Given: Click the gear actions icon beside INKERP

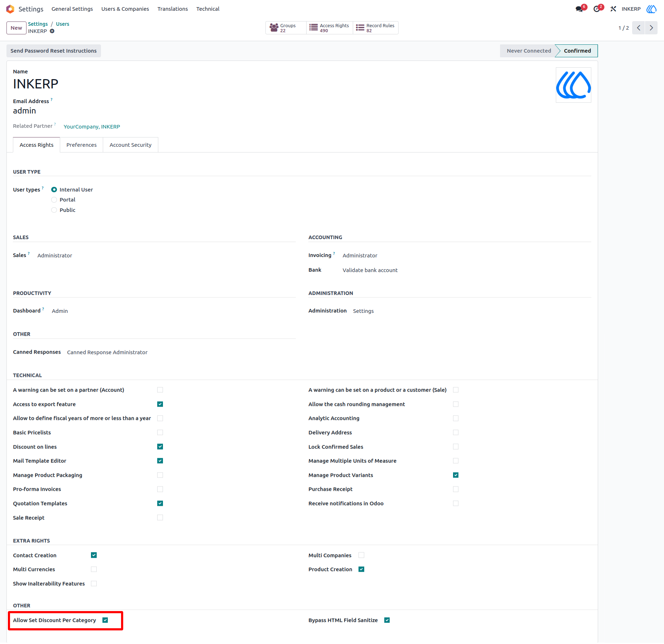Looking at the screenshot, I should point(52,31).
